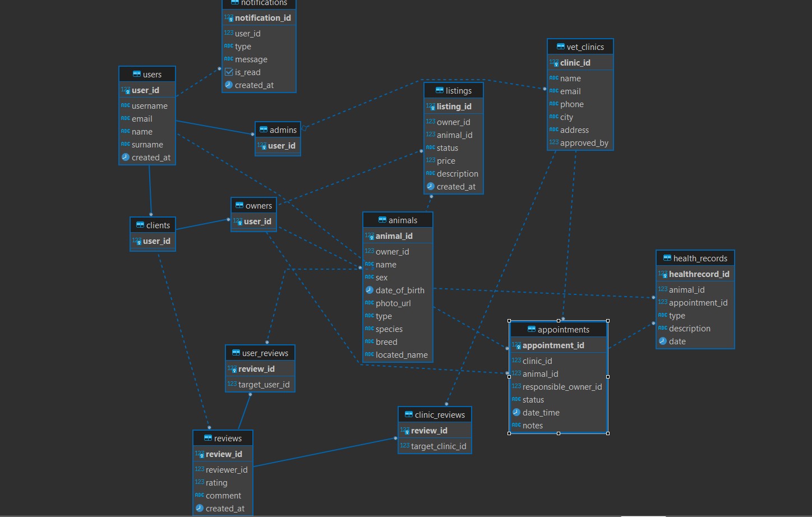Select the reviewer_id column in reviews
The image size is (812, 517).
[226, 470]
